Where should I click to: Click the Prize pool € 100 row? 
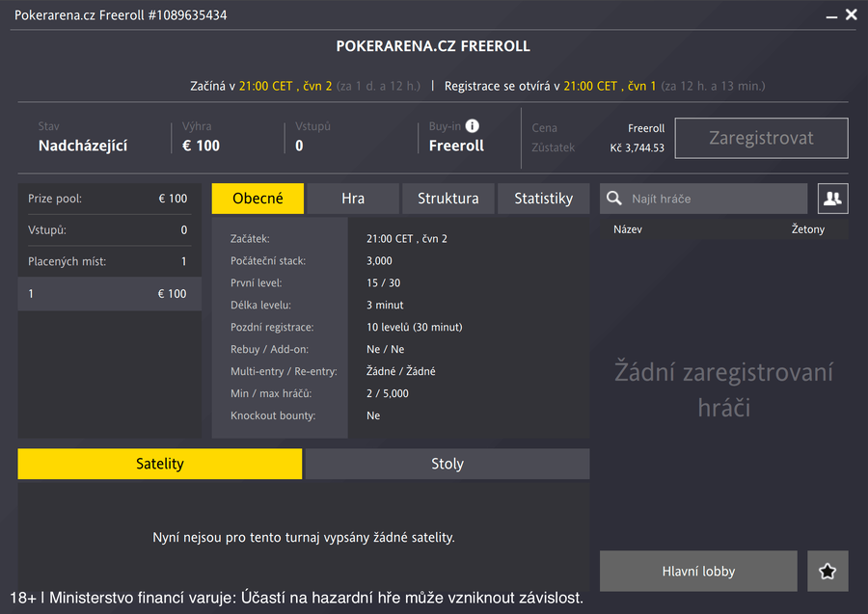click(110, 199)
